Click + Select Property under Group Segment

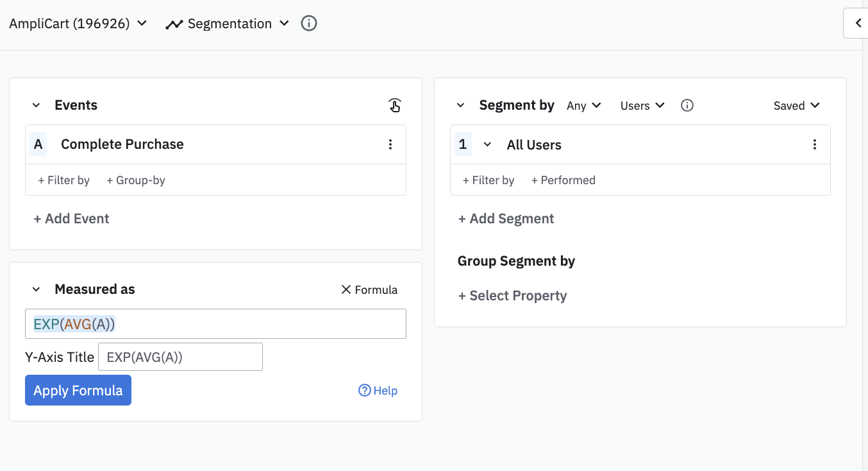(512, 295)
